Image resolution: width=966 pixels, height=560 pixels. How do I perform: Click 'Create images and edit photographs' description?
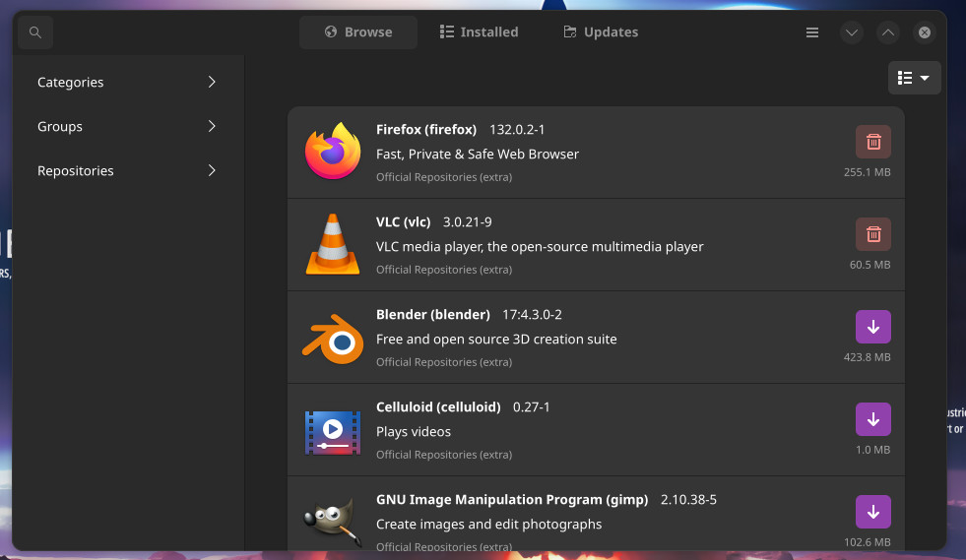point(488,524)
